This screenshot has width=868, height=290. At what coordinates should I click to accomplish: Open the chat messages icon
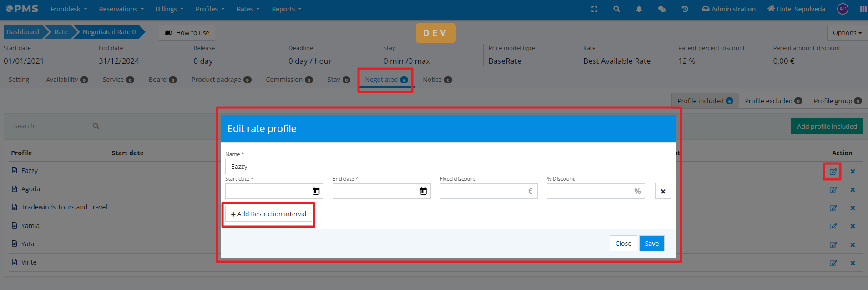(x=661, y=9)
